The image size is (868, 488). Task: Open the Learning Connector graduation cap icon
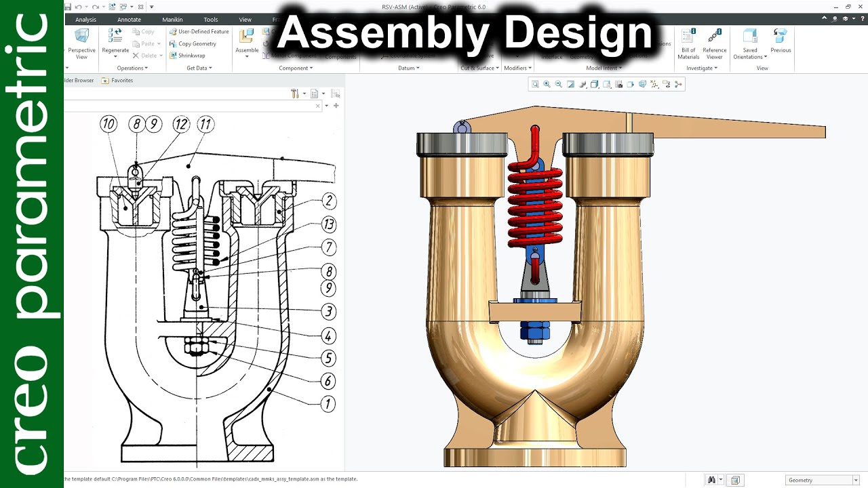846,19
